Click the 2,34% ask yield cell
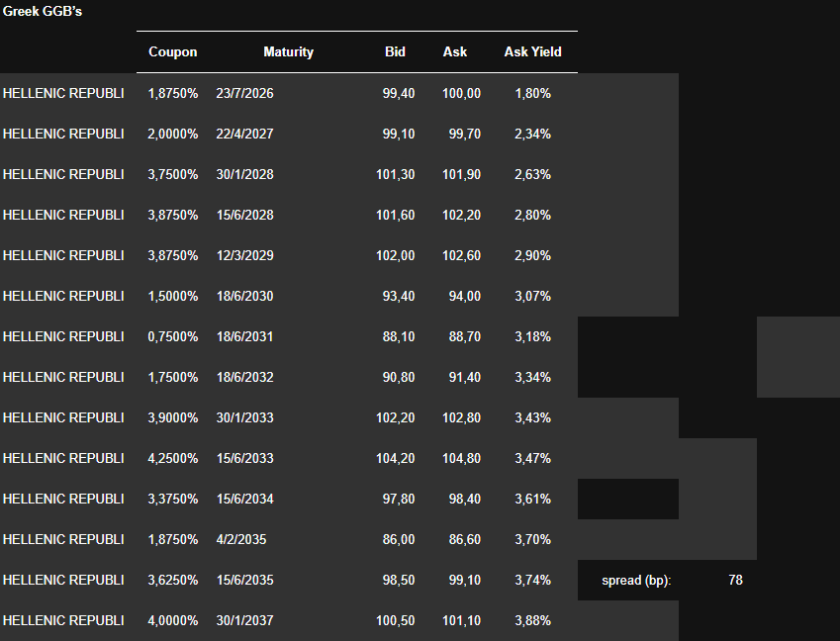This screenshot has height=641, width=840. tap(532, 134)
